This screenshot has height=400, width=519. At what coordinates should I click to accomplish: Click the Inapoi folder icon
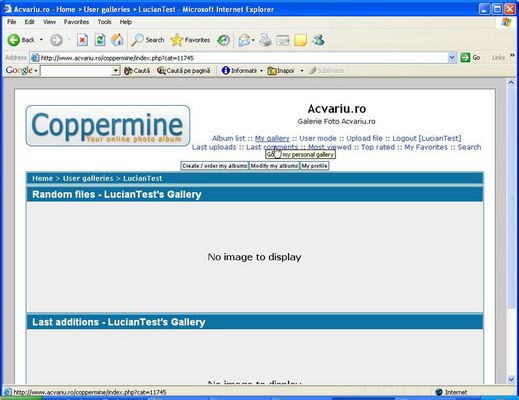coord(272,71)
